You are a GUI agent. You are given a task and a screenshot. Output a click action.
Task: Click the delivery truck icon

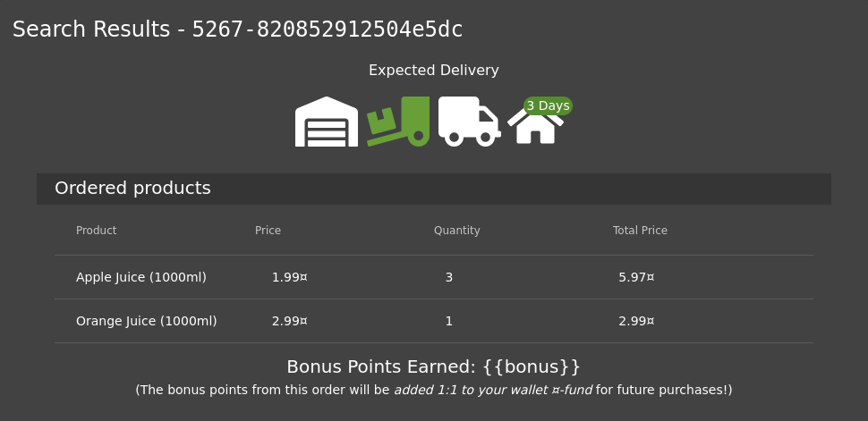[470, 122]
